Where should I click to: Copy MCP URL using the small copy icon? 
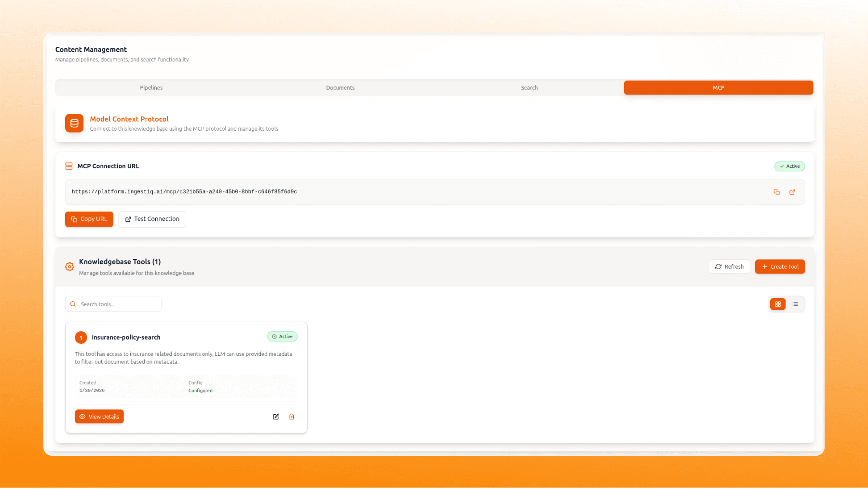[776, 192]
